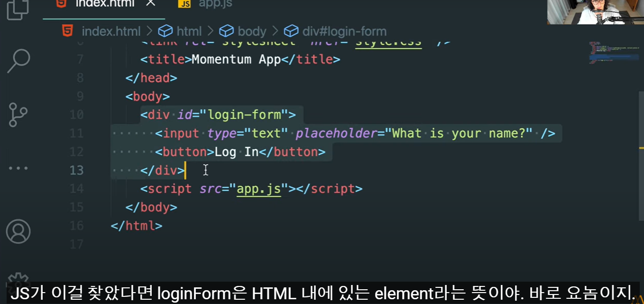Close the index.html tab
The width and height of the screenshot is (644, 304).
click(150, 3)
